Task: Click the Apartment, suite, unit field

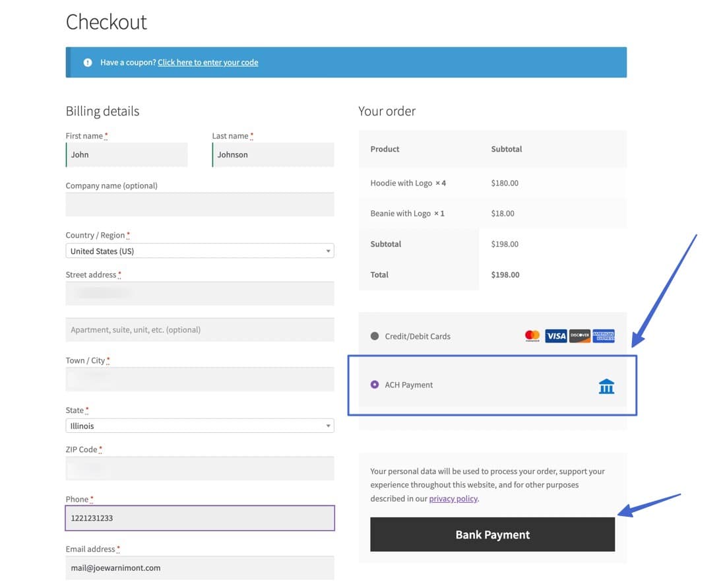Action: [199, 329]
